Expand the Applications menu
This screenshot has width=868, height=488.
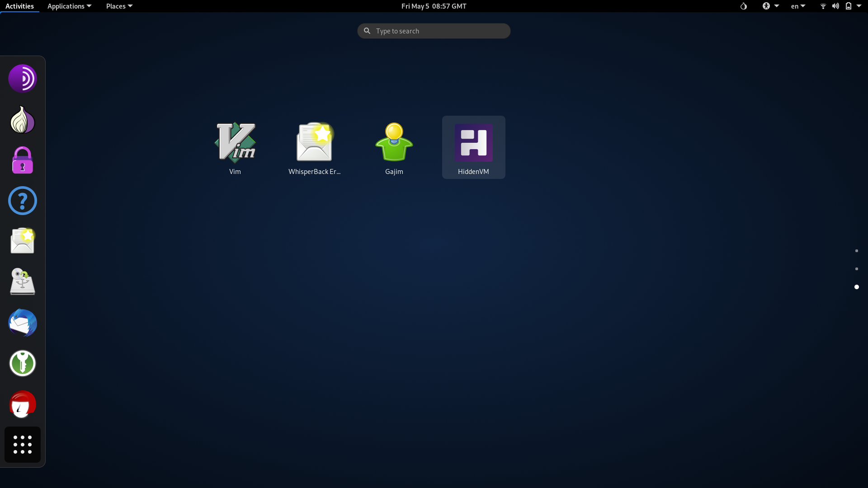point(69,6)
